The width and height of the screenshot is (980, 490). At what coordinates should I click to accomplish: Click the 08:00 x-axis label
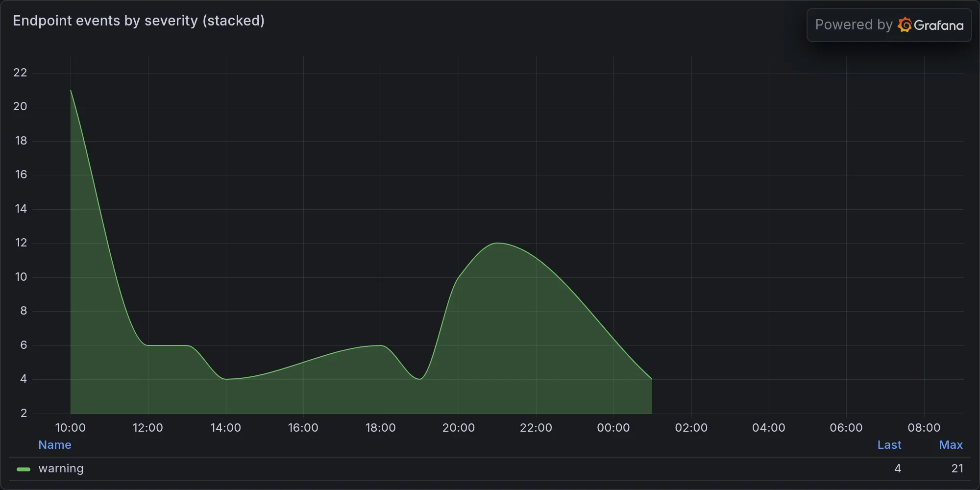924,428
